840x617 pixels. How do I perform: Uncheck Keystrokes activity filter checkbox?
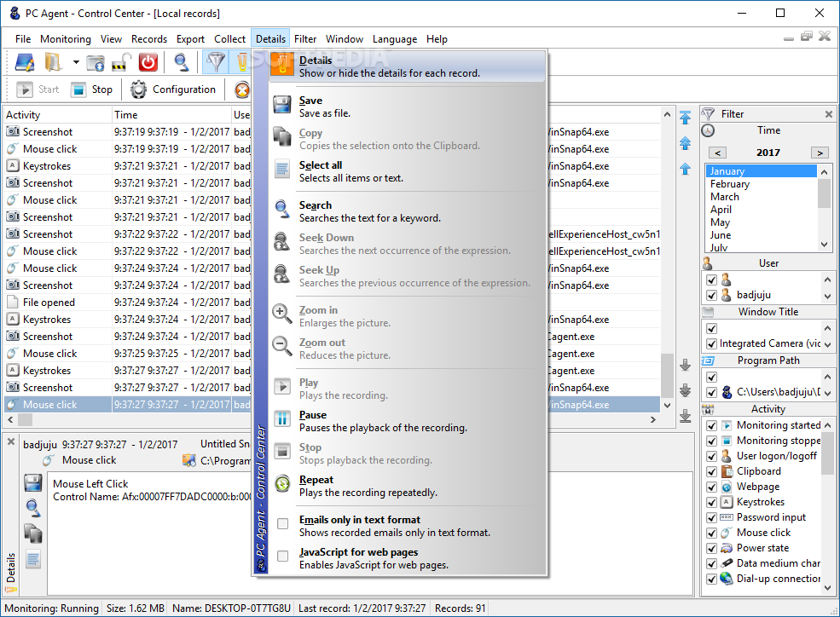[711, 502]
